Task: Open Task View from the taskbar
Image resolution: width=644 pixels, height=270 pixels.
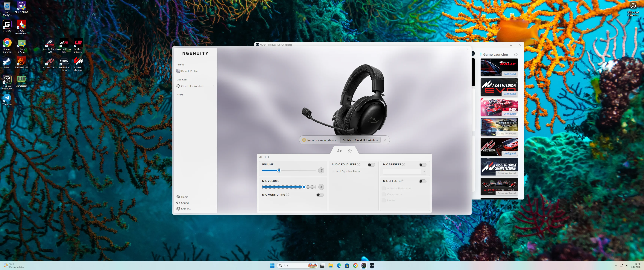Action: point(322,265)
